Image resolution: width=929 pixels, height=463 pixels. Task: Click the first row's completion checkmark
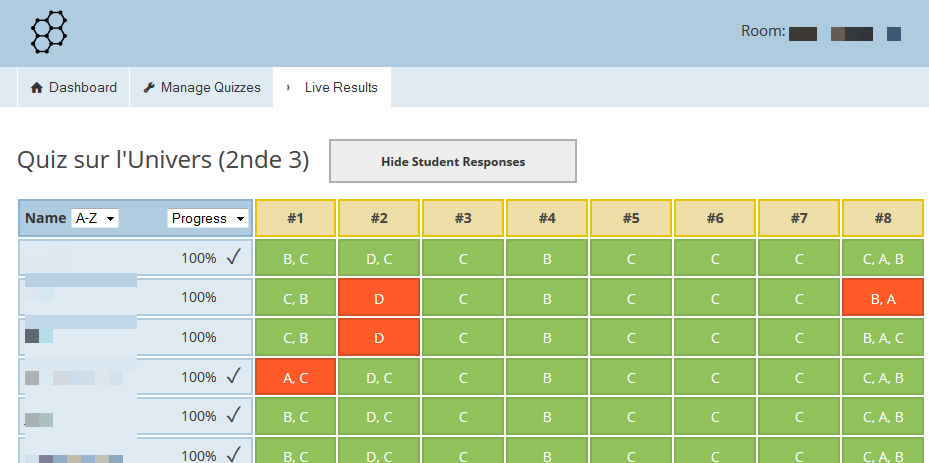(234, 258)
